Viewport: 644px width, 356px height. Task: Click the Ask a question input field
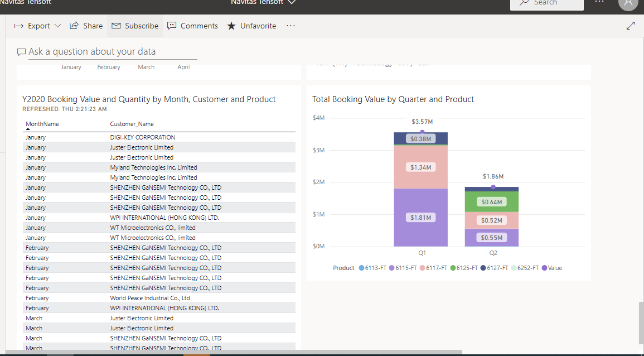pyautogui.click(x=113, y=52)
